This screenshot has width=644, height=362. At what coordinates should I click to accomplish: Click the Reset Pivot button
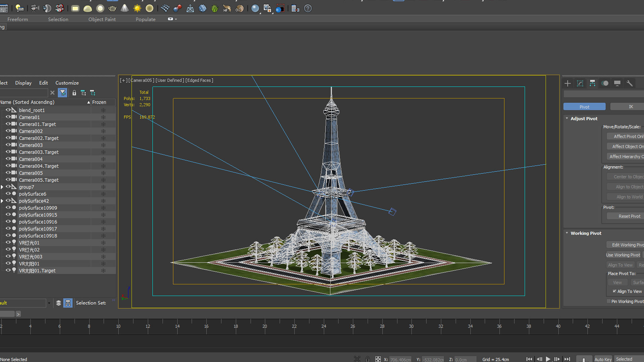point(626,216)
